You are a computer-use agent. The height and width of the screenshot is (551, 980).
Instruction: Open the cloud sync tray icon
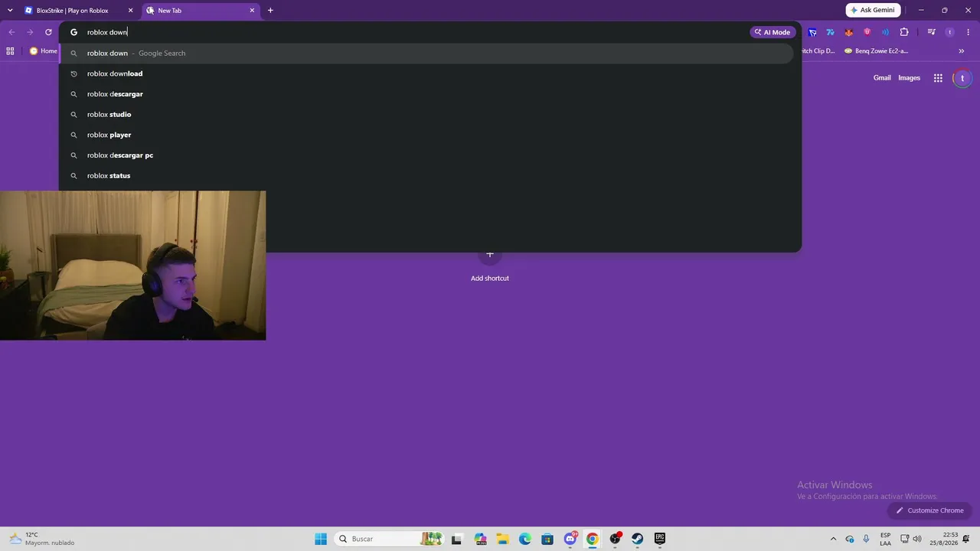(850, 539)
